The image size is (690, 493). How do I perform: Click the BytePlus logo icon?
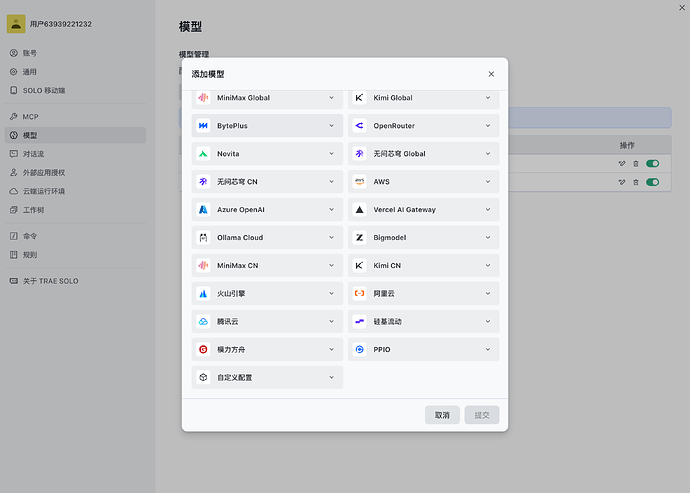click(203, 126)
